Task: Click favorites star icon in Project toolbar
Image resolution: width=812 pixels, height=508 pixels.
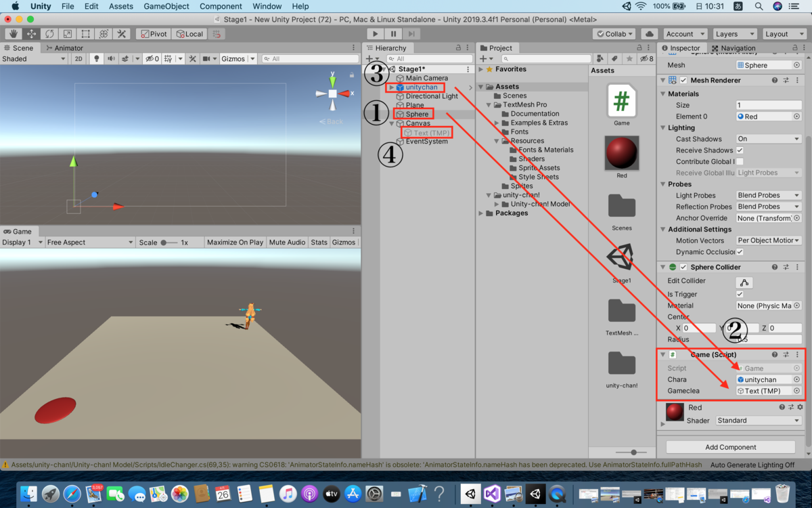Action: 629,59
